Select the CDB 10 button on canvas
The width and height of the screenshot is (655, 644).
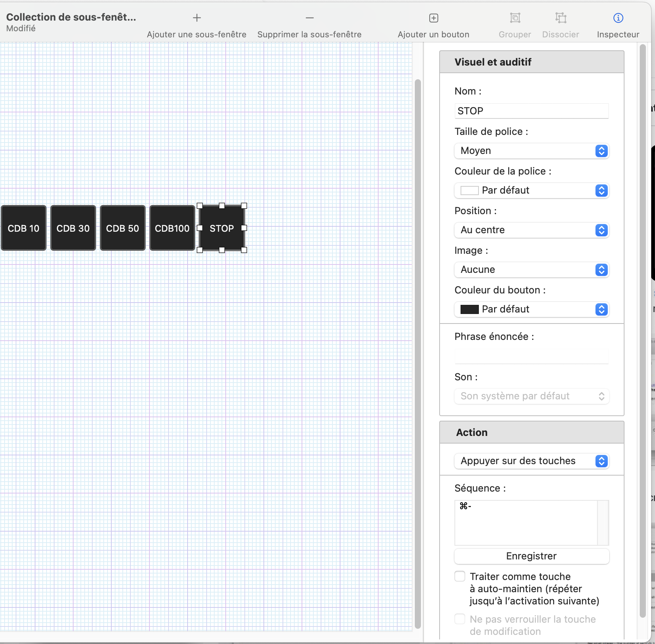(x=24, y=228)
